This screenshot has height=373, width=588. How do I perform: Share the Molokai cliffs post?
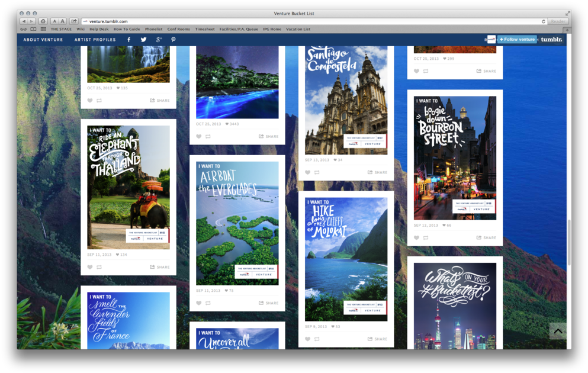click(x=378, y=339)
